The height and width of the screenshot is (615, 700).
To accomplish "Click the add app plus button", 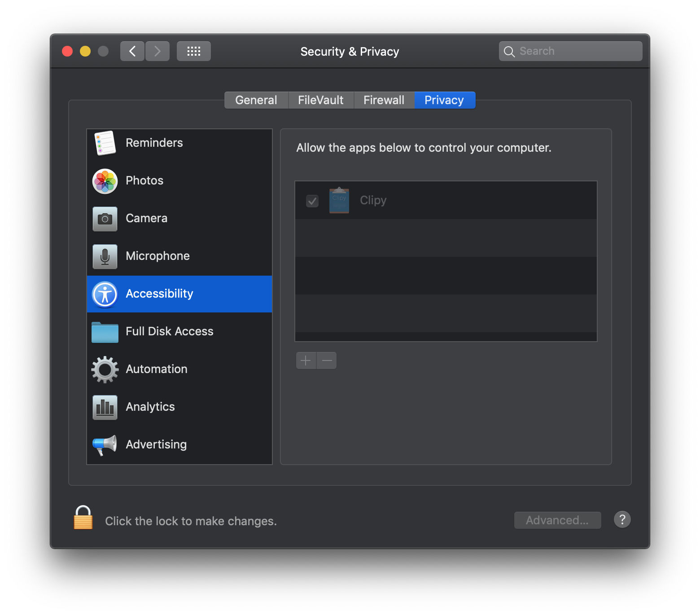I will click(306, 360).
